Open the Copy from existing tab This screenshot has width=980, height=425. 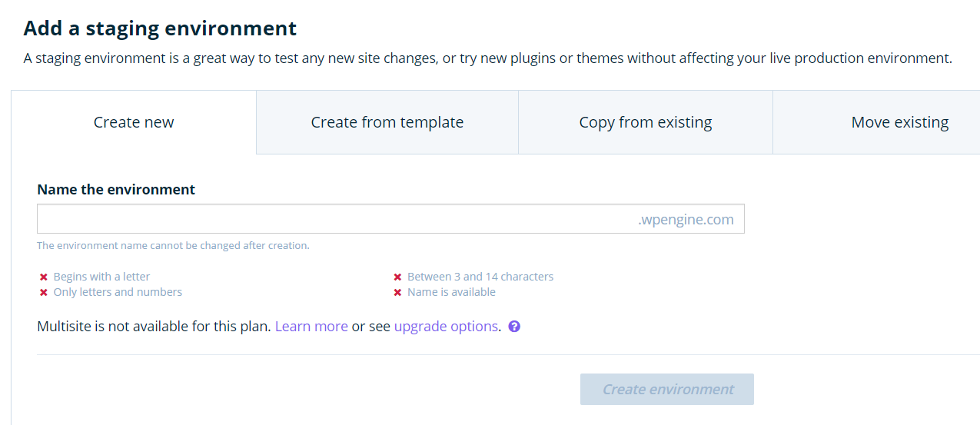[x=645, y=122]
